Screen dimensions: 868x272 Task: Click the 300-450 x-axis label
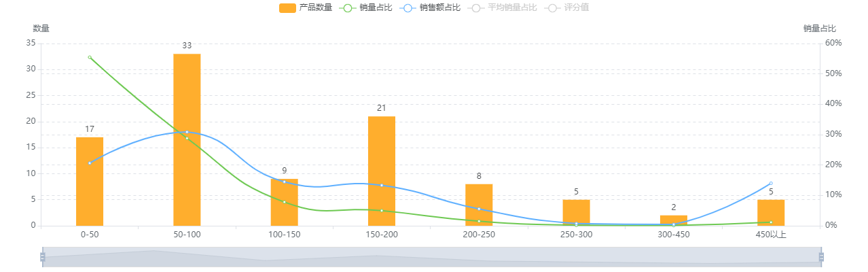[674, 235]
